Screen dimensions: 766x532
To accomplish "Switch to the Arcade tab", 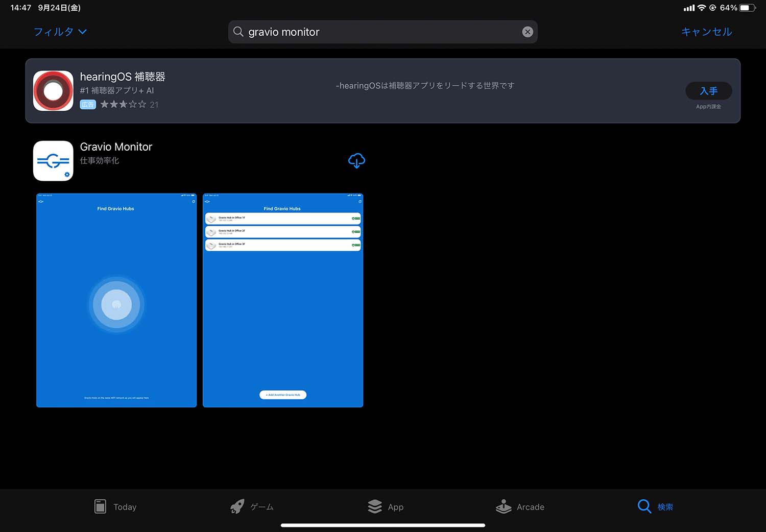I will 520,506.
